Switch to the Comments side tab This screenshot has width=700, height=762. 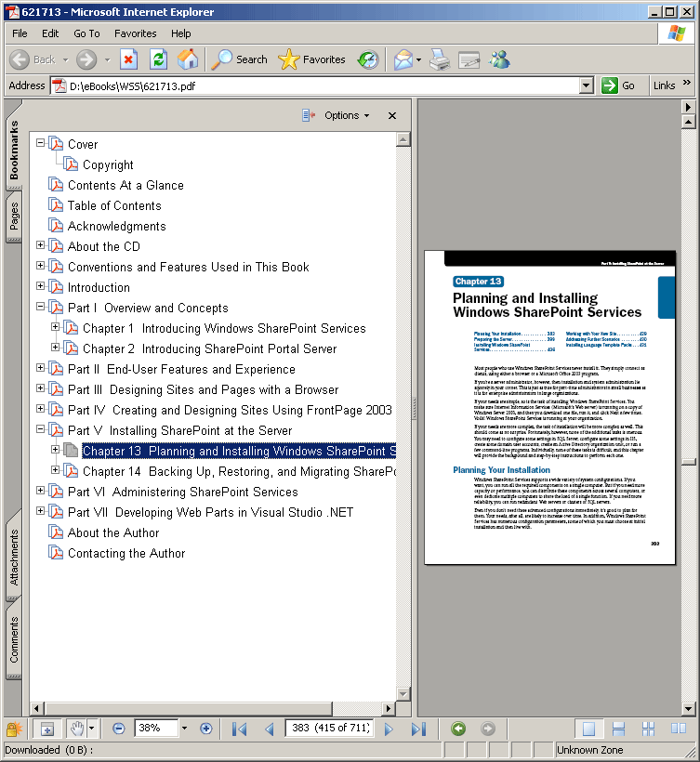(x=14, y=639)
